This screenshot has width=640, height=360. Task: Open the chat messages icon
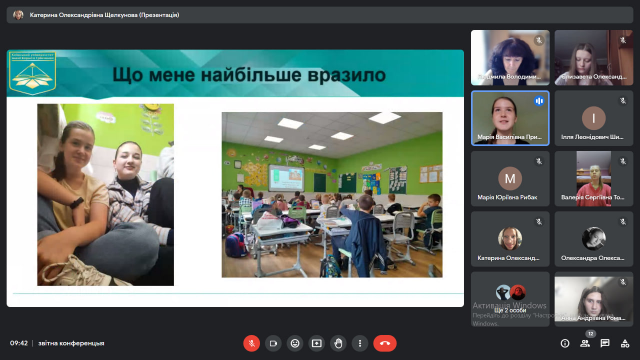[605, 343]
